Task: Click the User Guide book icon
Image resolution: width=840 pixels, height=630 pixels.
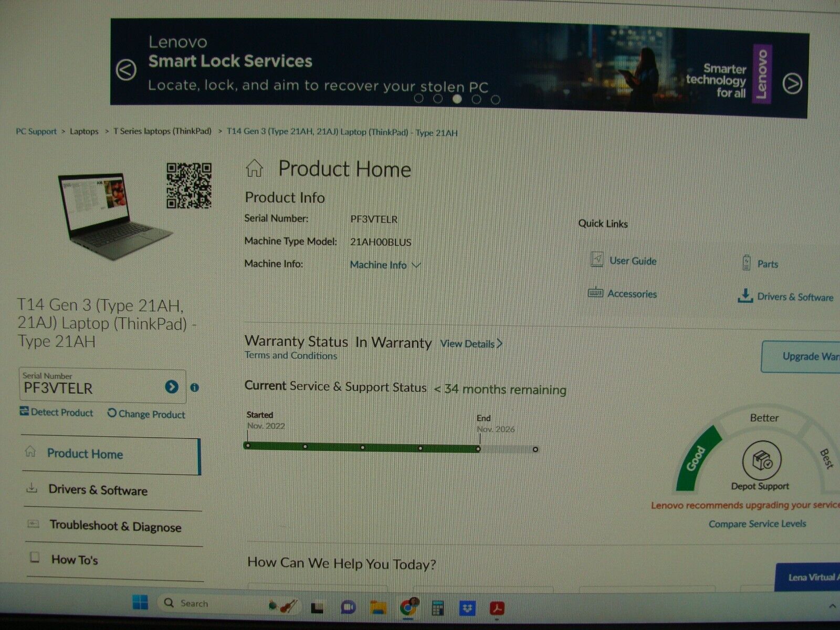Action: (597, 259)
